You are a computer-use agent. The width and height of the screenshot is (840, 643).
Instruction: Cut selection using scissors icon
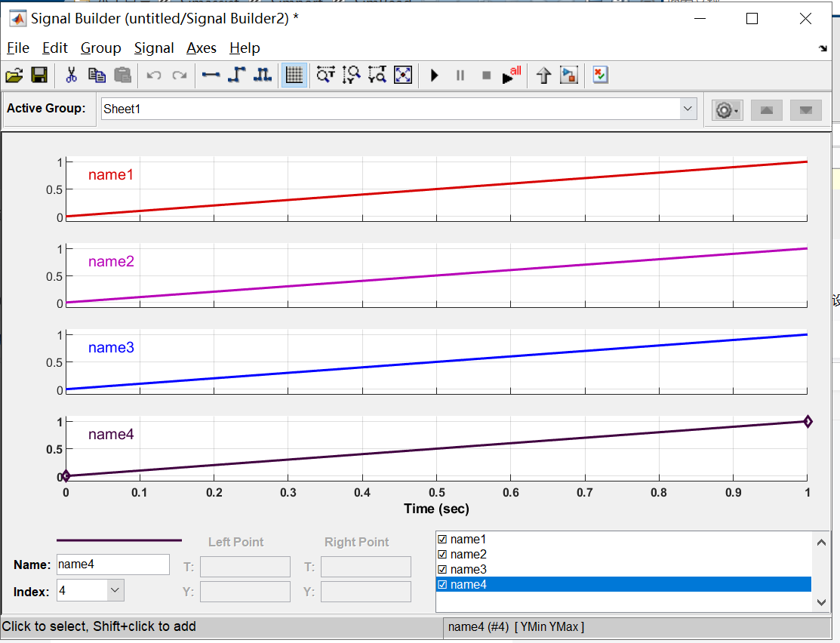(71, 75)
